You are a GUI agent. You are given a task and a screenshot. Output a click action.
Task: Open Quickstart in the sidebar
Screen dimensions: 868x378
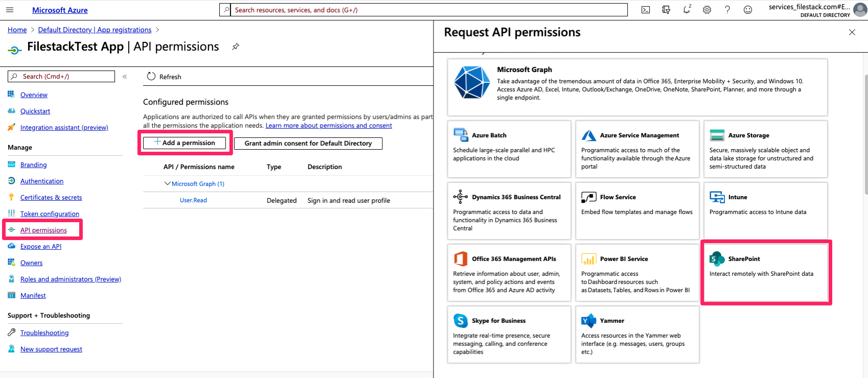35,111
